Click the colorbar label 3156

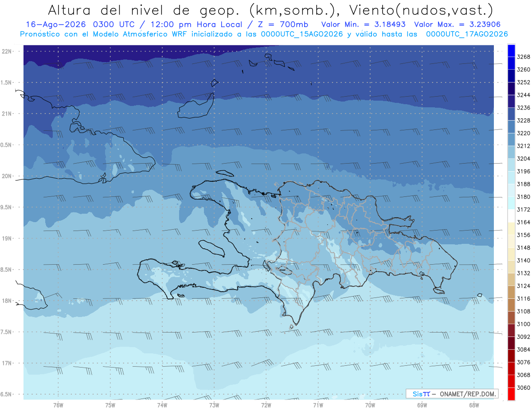[x=523, y=235]
